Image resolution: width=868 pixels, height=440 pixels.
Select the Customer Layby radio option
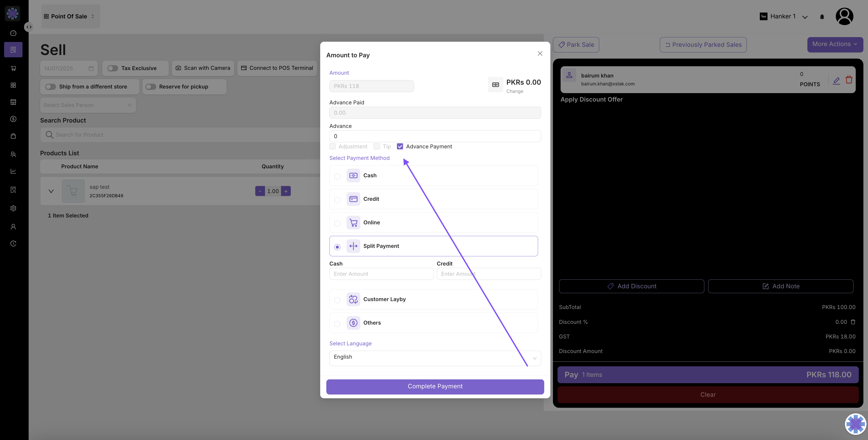pos(337,300)
